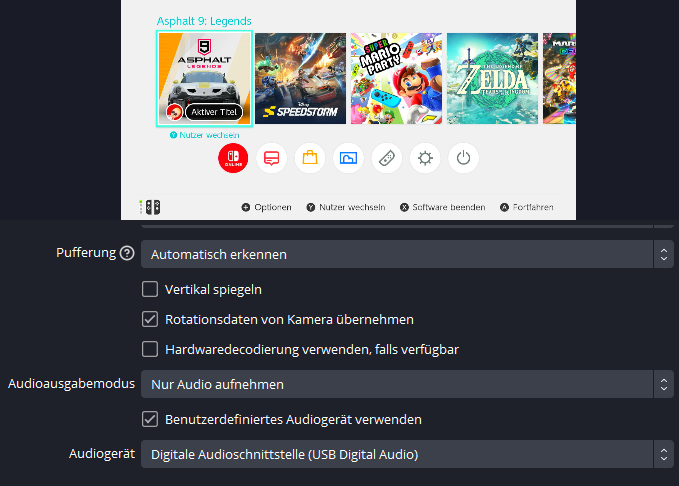Click the user avatar on Asphalt tile

[x=174, y=112]
